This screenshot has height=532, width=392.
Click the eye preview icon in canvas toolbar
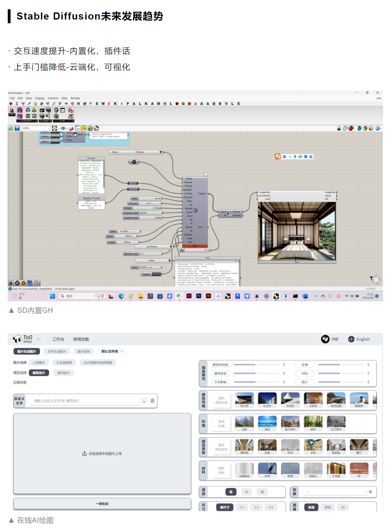(x=63, y=128)
